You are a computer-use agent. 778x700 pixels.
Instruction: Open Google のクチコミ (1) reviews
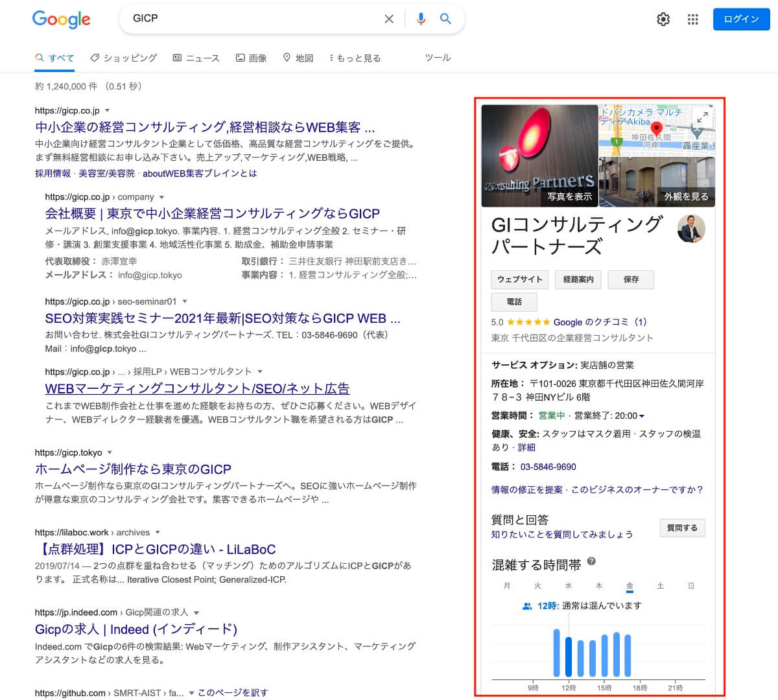click(x=600, y=322)
